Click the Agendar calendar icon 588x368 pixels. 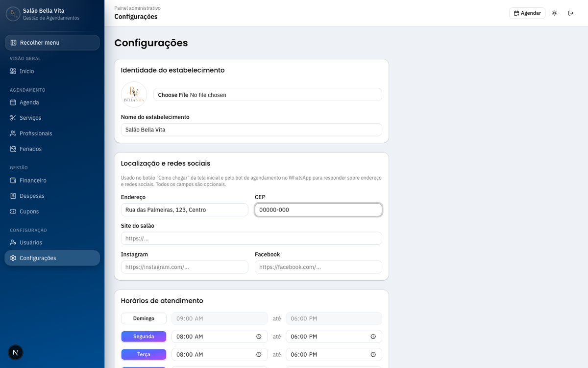516,13
